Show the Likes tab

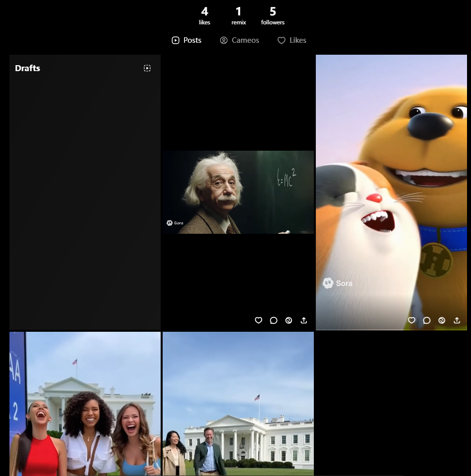point(292,40)
